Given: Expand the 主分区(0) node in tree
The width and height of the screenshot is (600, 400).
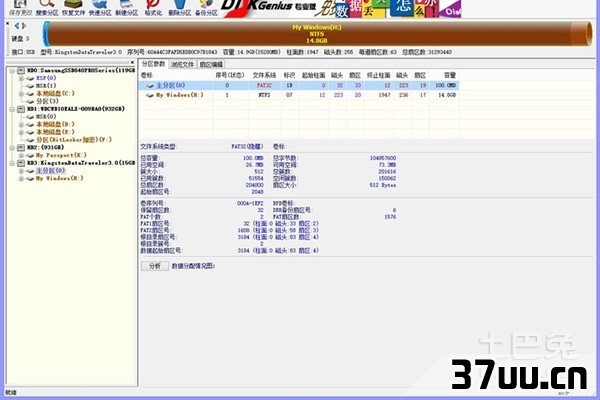Looking at the screenshot, I should 21,171.
